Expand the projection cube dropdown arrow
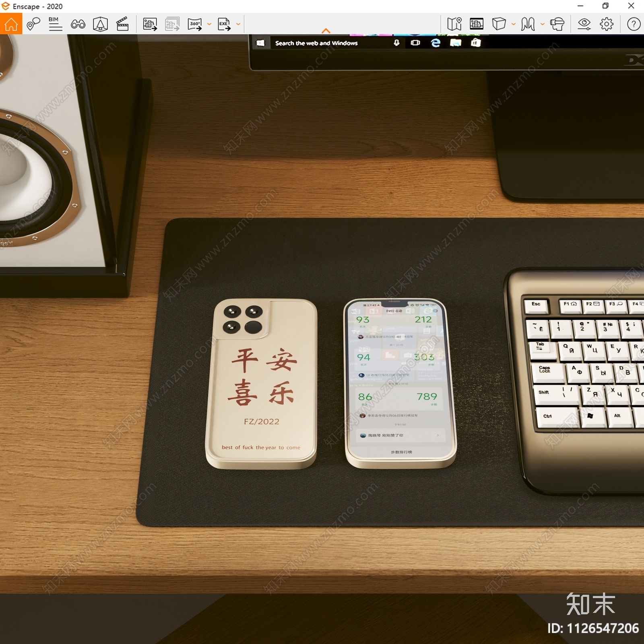The height and width of the screenshot is (644, 644). [514, 24]
